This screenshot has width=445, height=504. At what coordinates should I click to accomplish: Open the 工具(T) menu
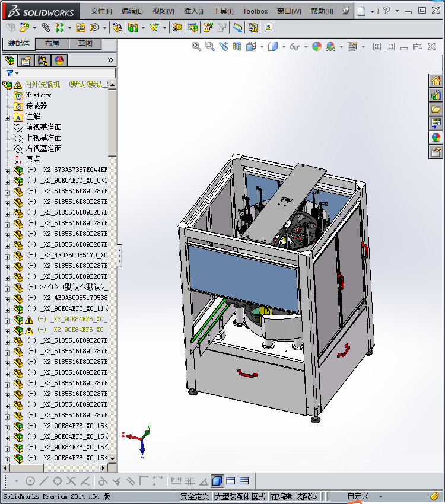tap(223, 11)
